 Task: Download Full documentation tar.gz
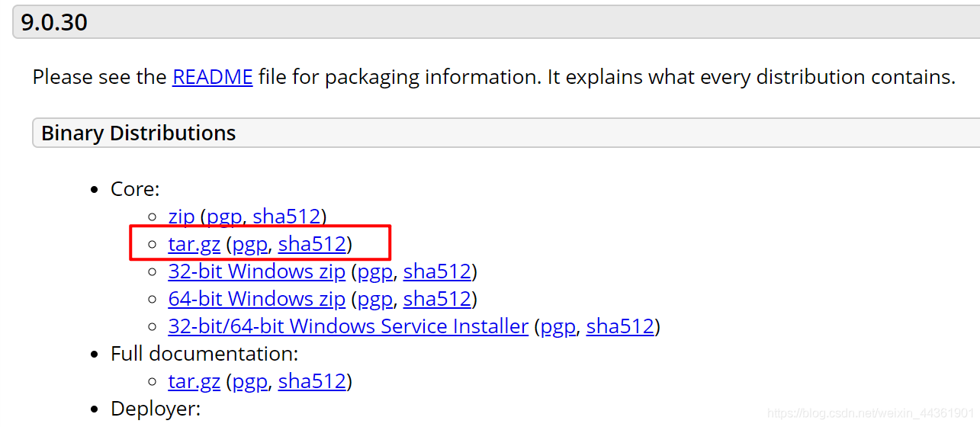(x=194, y=381)
